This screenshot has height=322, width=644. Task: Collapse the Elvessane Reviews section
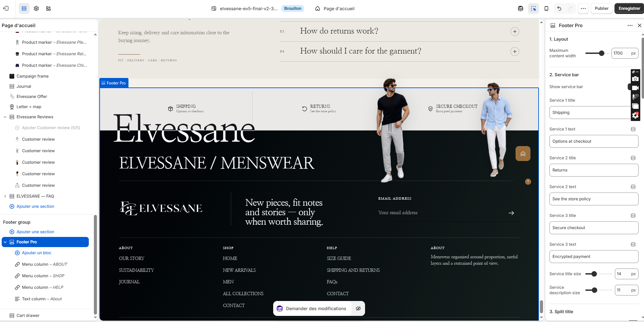(5, 117)
